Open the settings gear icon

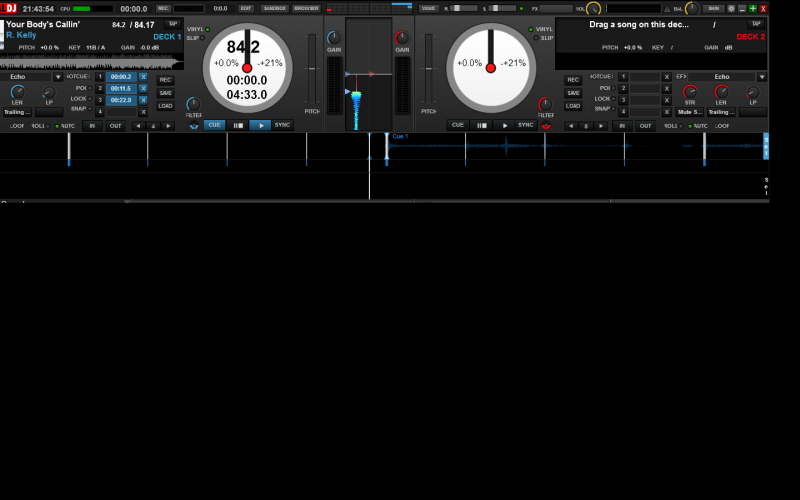731,8
